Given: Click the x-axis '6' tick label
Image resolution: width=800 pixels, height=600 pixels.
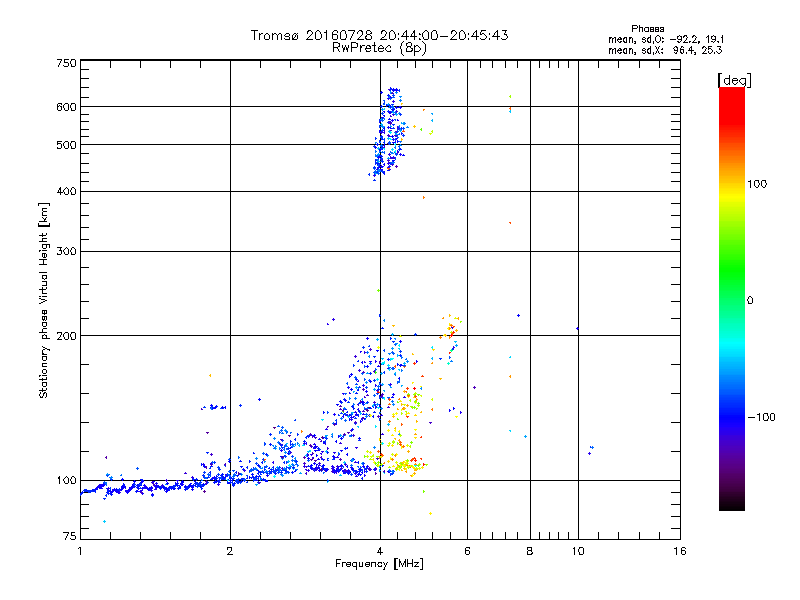Looking at the screenshot, I should pyautogui.click(x=467, y=551).
